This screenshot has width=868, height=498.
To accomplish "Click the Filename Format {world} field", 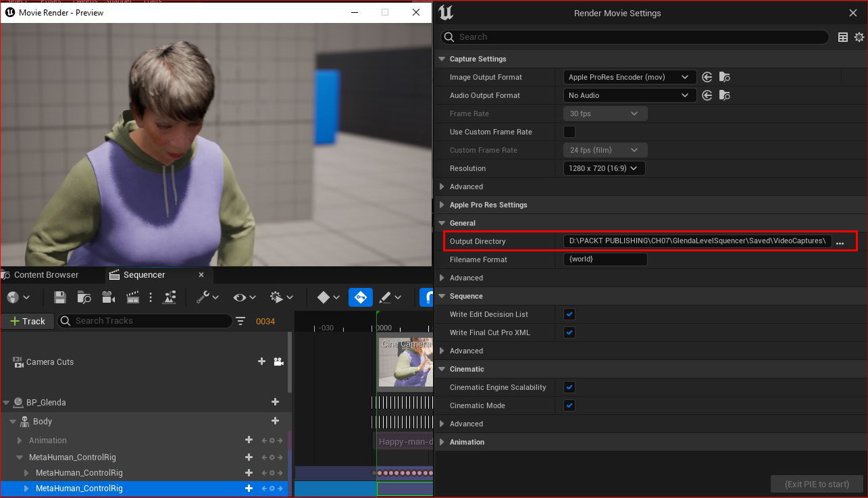I will 605,259.
